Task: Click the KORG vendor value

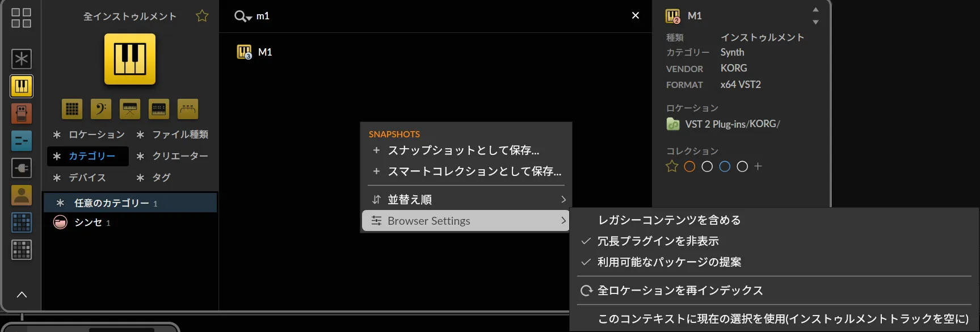Action: (x=734, y=68)
